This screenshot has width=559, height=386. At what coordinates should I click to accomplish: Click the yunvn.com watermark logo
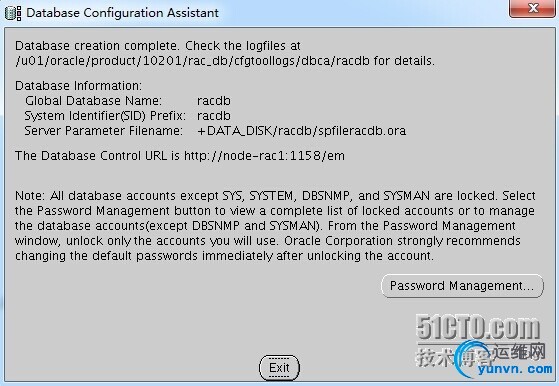[515, 369]
